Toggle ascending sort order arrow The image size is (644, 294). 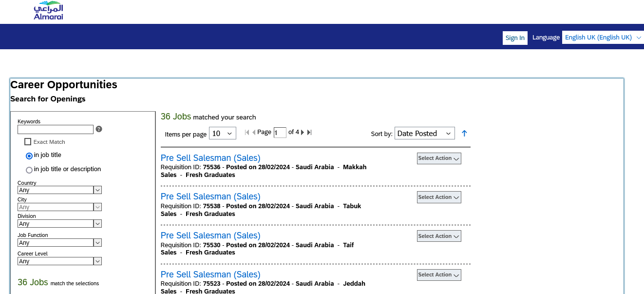pyautogui.click(x=464, y=133)
